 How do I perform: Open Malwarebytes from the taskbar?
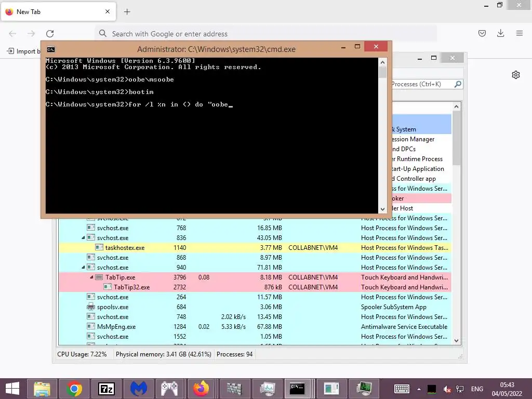138,389
